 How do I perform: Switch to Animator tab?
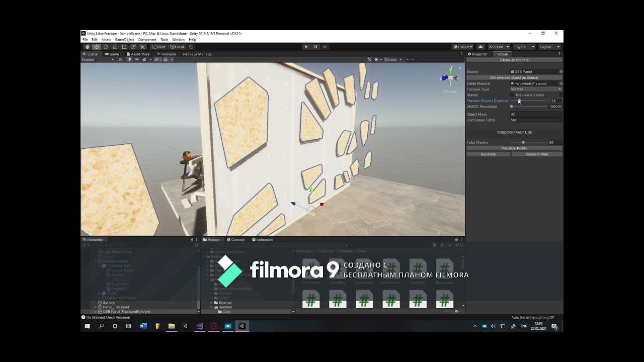coord(167,54)
